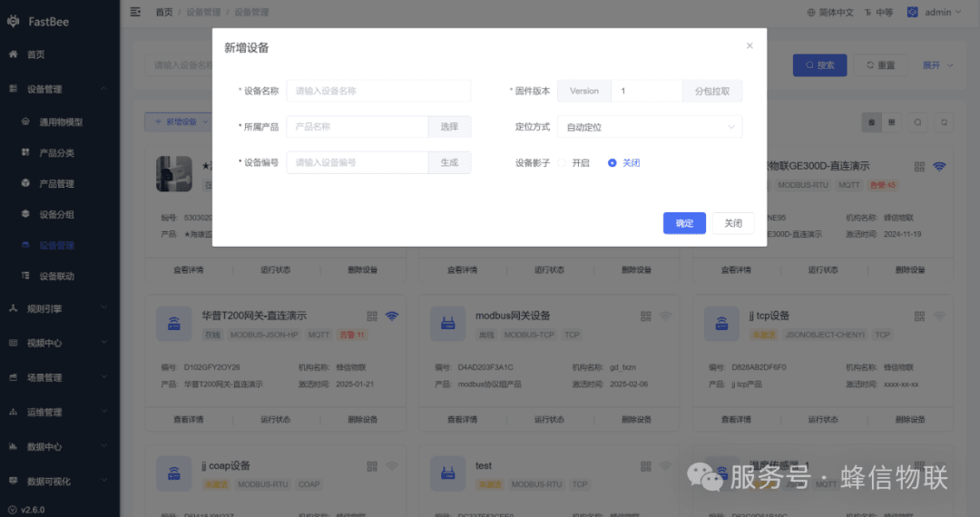Viewport: 980px width, 517px height.
Task: Expand the 规则引擎 sidebar chevron
Action: (x=103, y=307)
